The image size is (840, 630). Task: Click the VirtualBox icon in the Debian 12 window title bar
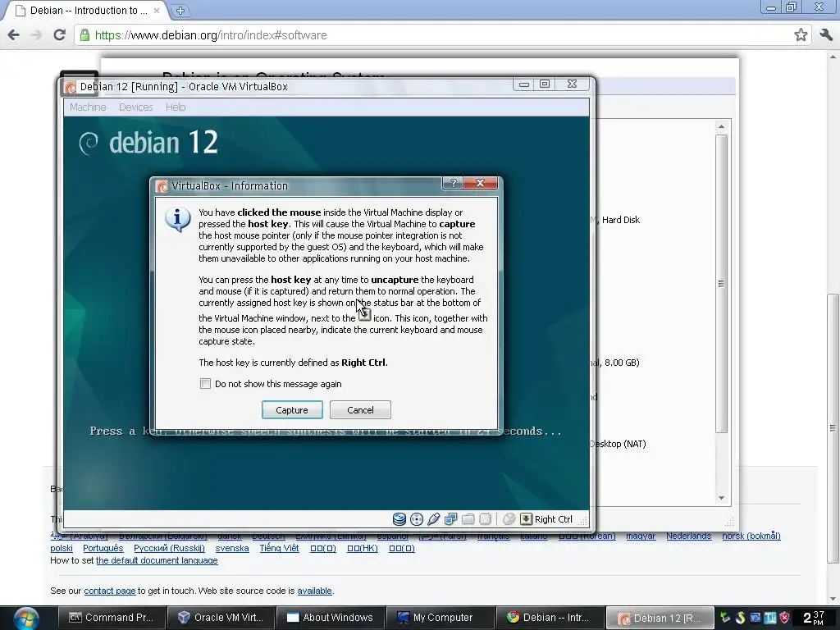(71, 87)
